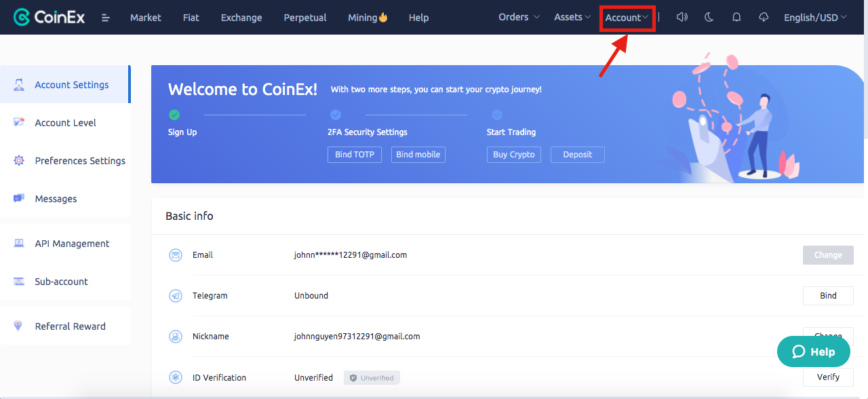Open the Mining menu
The height and width of the screenshot is (399, 868).
pos(368,18)
